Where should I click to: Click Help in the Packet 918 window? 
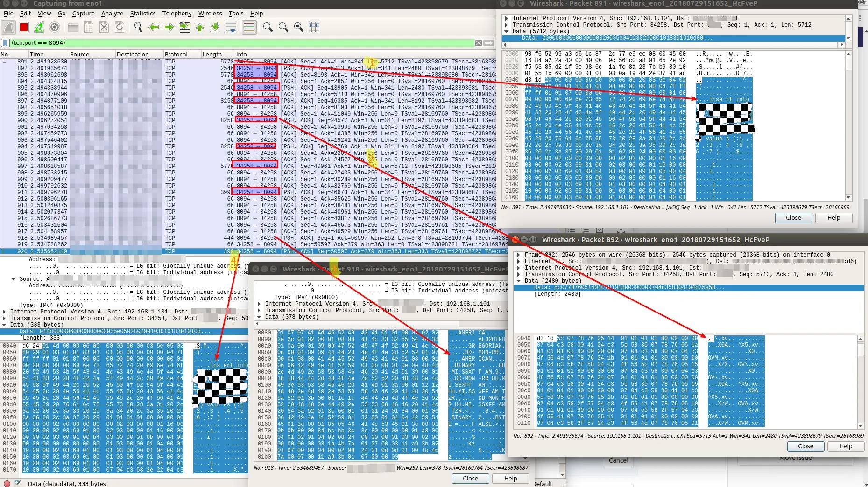click(x=510, y=479)
